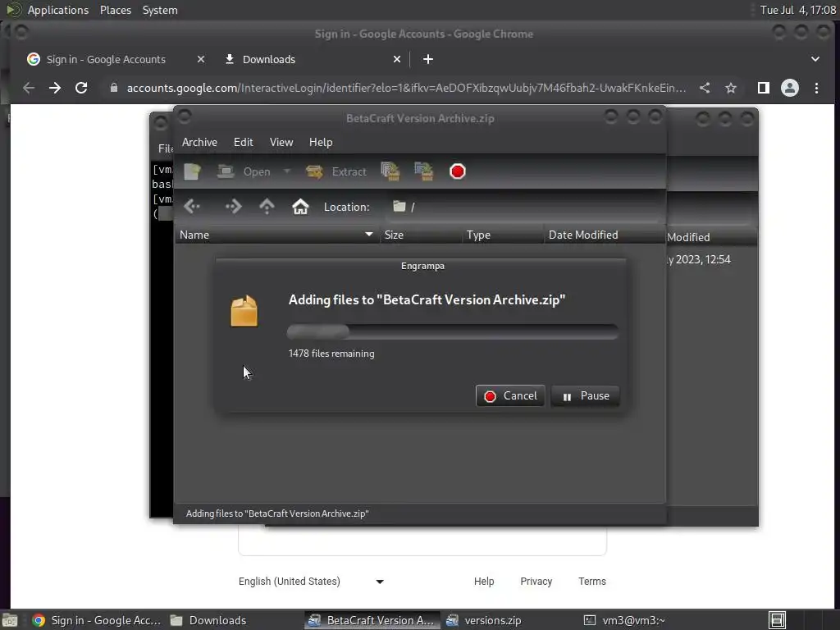
Task: Click the share page icon in Chrome
Action: point(705,88)
